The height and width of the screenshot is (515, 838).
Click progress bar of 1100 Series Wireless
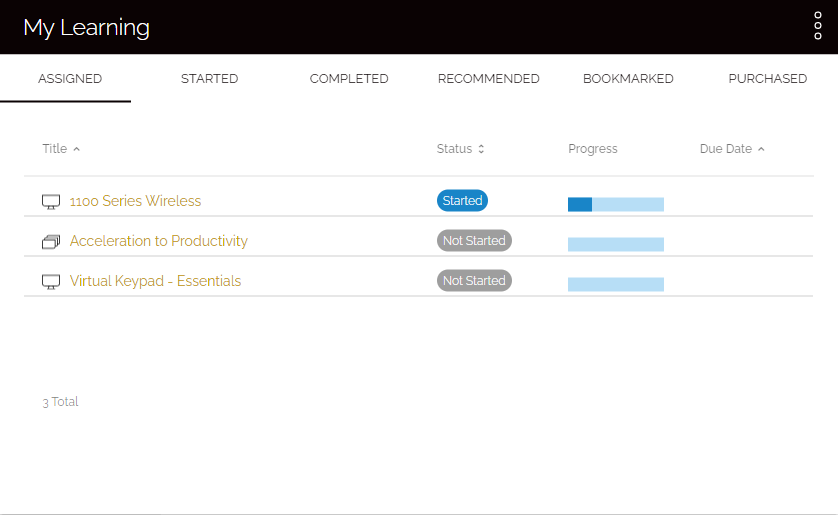616,204
